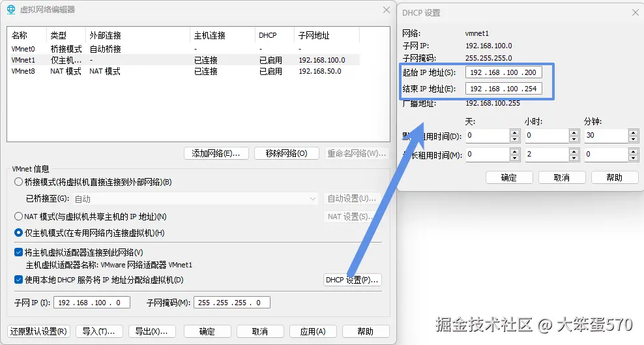Click the 默认租用时间 days field
The width and height of the screenshot is (644, 345).
coord(488,136)
